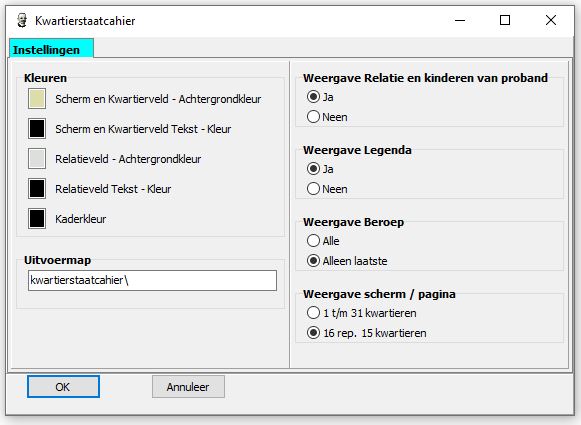Minimize the Kwartierstaatcahier window
This screenshot has width=581, height=425.
[x=460, y=20]
